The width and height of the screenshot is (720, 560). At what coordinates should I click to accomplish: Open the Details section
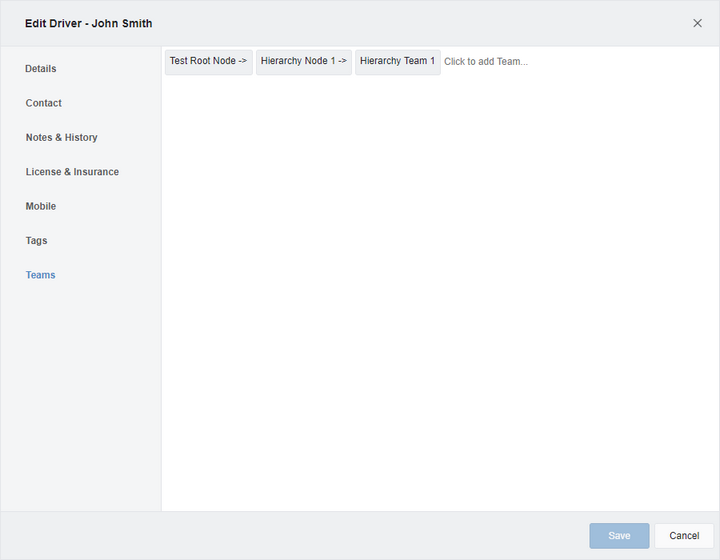pyautogui.click(x=41, y=69)
